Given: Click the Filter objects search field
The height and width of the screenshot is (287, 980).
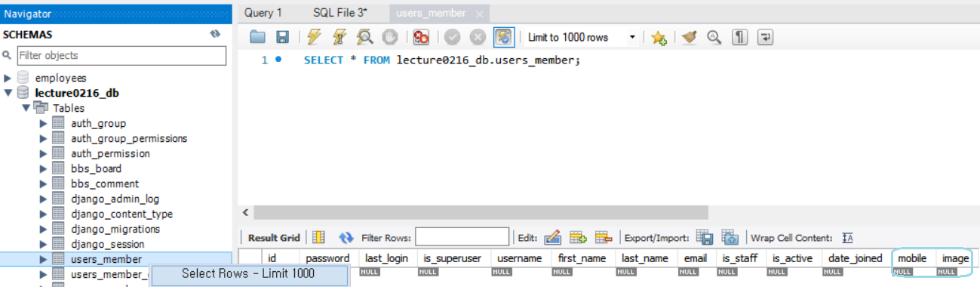Looking at the screenshot, I should tap(121, 55).
